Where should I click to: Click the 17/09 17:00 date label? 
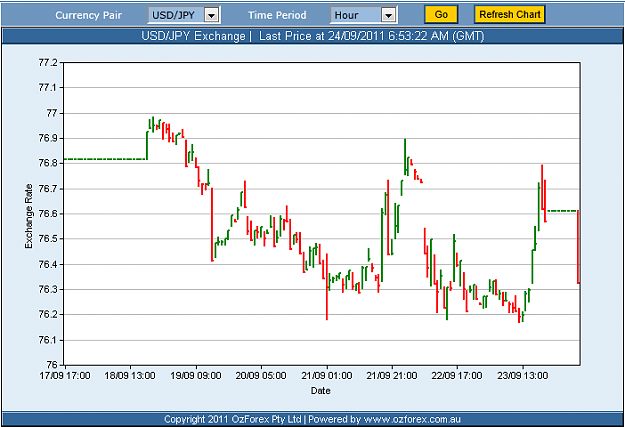coord(65,376)
